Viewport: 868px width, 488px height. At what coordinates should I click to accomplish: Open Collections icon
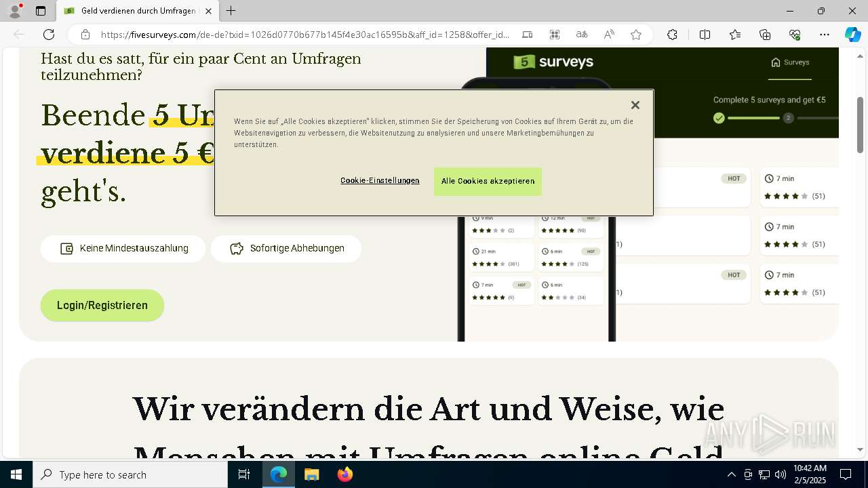[765, 35]
